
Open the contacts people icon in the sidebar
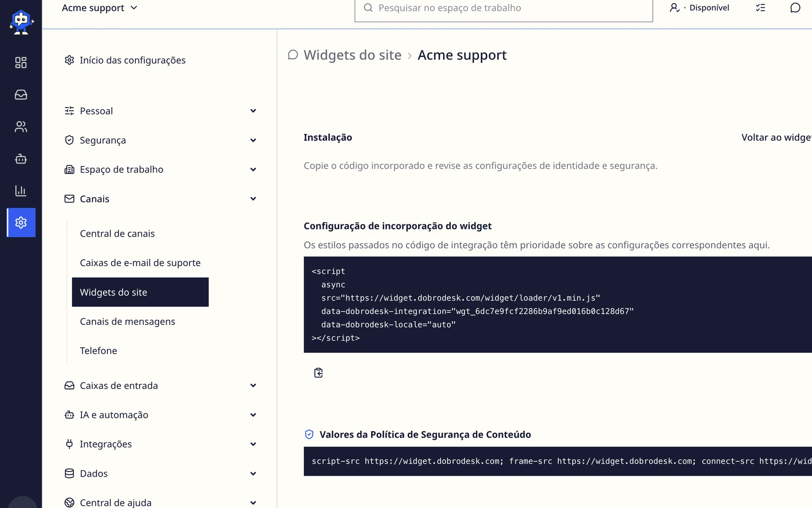[x=21, y=126]
